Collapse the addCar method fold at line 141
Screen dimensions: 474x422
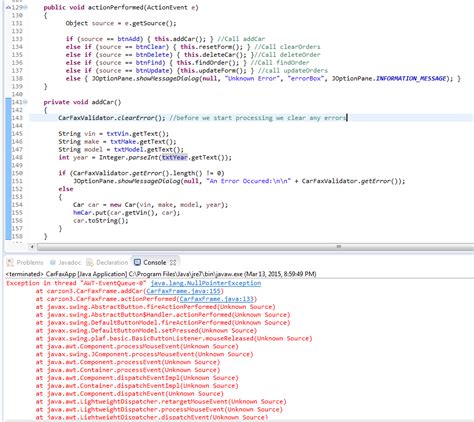coord(25,102)
